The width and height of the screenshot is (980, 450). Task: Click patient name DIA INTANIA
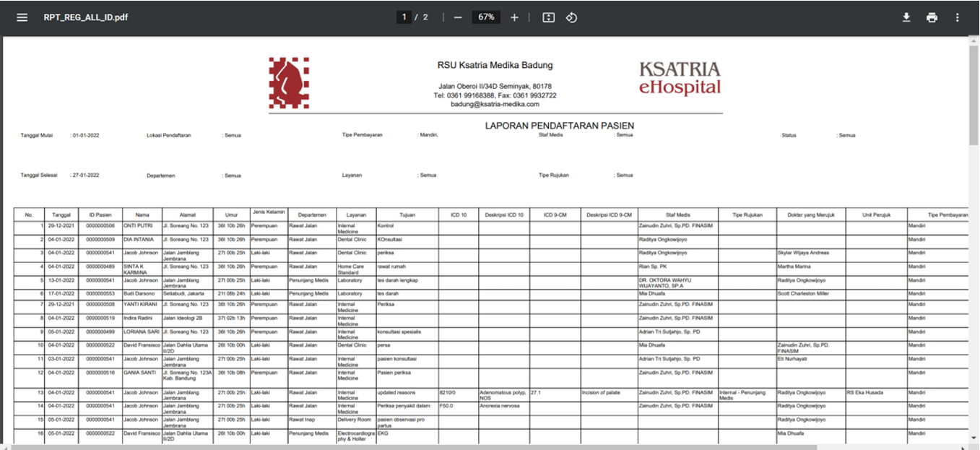(x=139, y=239)
